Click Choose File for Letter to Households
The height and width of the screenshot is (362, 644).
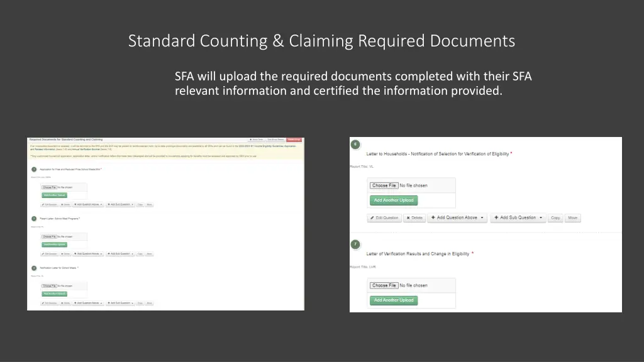coord(384,185)
